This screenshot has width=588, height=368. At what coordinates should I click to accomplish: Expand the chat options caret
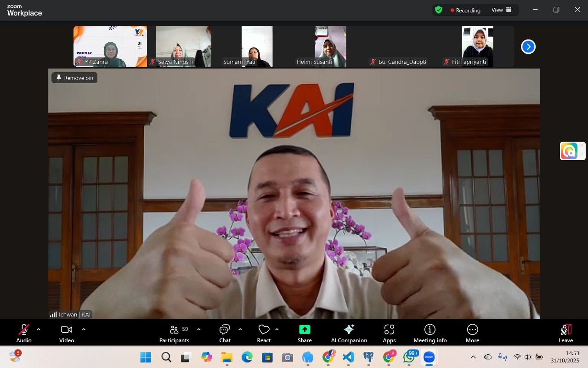(x=240, y=329)
